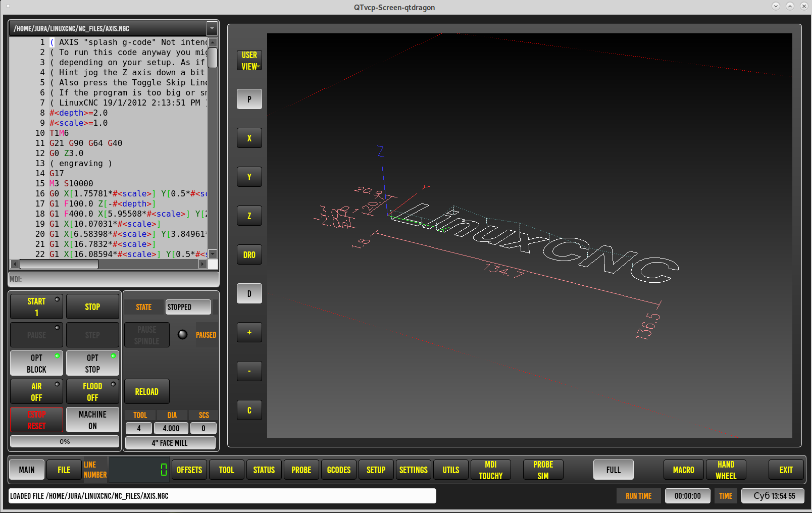Toggle FULL screen view button
The image size is (812, 513).
(614, 470)
